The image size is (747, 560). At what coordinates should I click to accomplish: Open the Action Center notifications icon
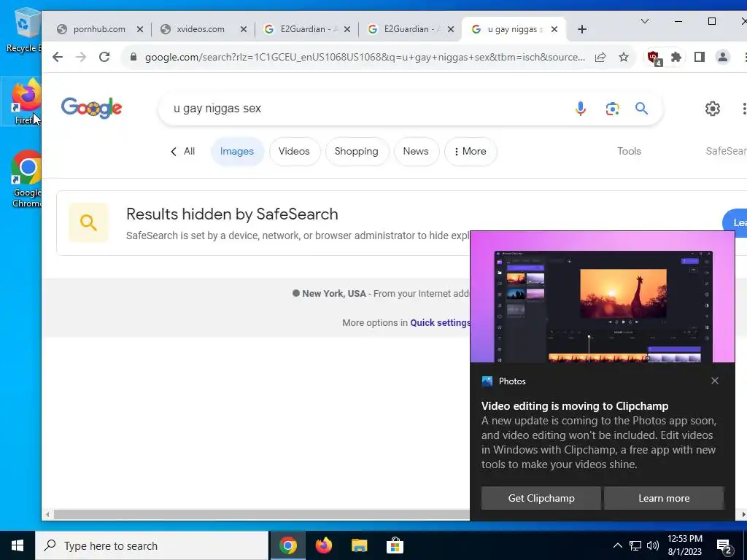click(724, 545)
